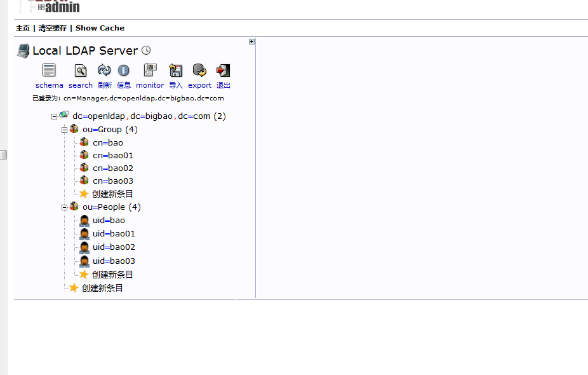The width and height of the screenshot is (588, 375).
Task: Click the 导入 import text link
Action: (x=175, y=85)
